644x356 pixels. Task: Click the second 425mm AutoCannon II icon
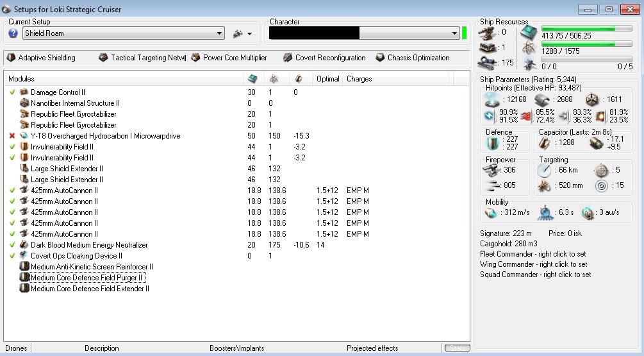[x=24, y=201]
